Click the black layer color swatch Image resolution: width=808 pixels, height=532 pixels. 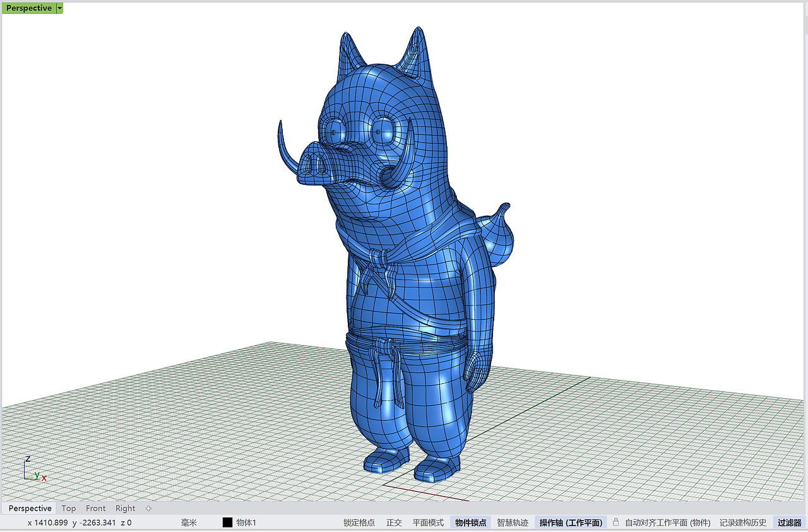click(227, 523)
